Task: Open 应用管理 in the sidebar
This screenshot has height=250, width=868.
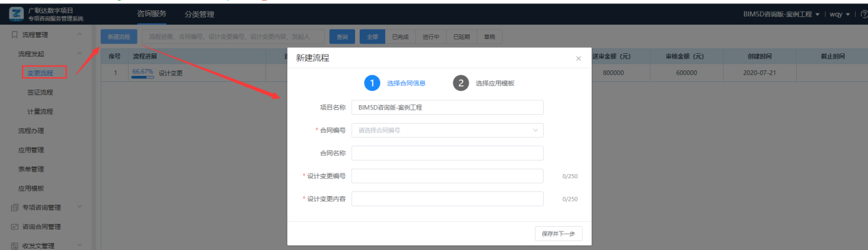Action: (31, 150)
